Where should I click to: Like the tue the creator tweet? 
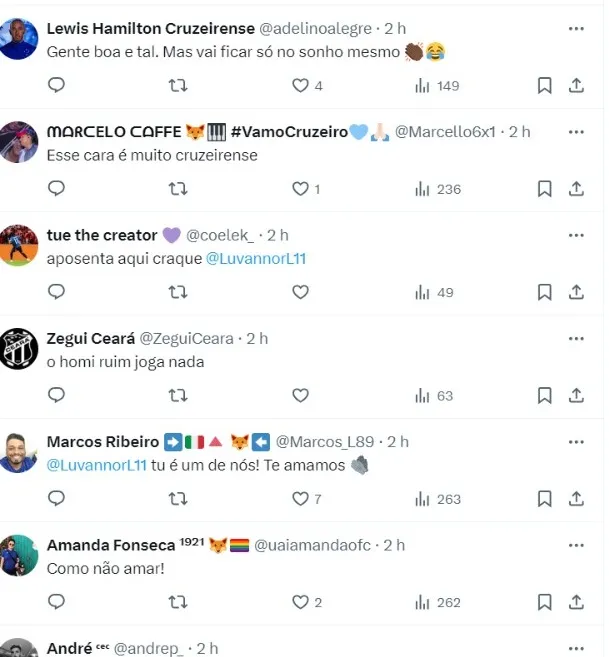300,292
